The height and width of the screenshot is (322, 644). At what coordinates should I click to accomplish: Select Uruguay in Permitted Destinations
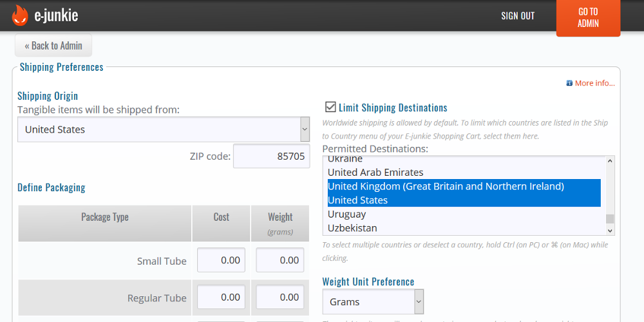(x=346, y=214)
